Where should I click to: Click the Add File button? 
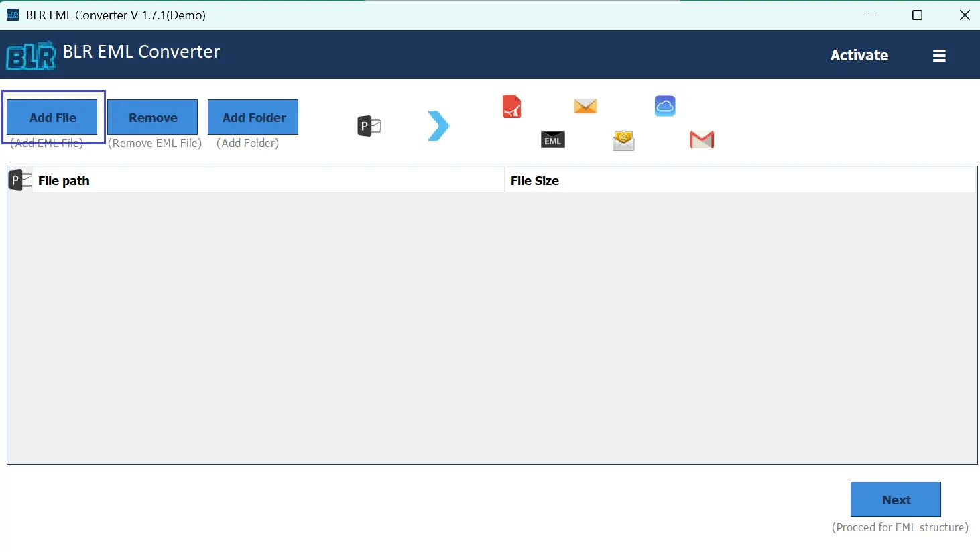[52, 117]
